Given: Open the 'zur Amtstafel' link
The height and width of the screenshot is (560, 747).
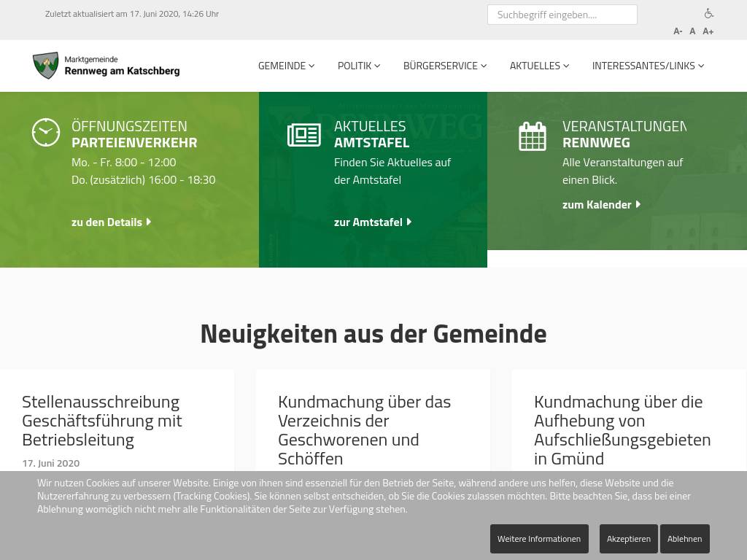Looking at the screenshot, I should point(373,222).
